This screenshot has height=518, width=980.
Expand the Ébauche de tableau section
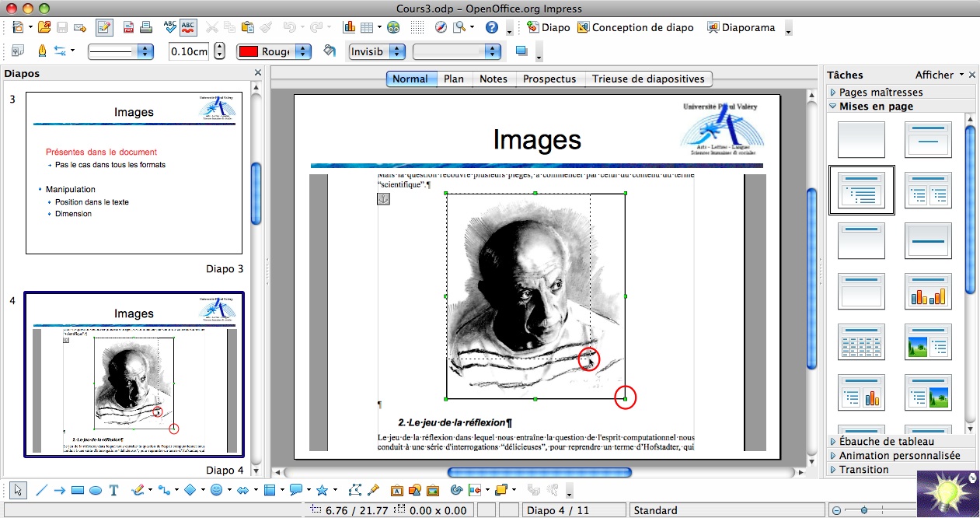point(902,442)
